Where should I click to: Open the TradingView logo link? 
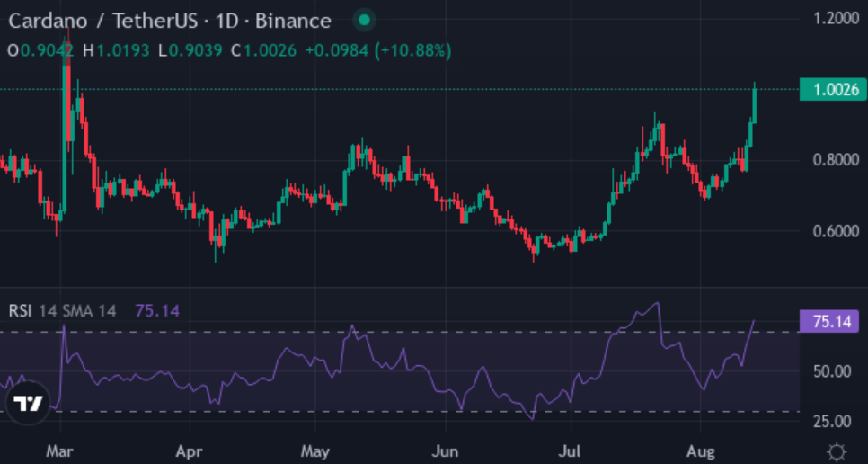click(28, 403)
